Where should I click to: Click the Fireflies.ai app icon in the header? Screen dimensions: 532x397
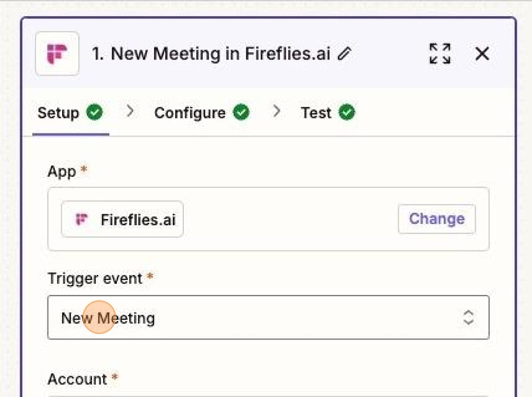tap(57, 53)
